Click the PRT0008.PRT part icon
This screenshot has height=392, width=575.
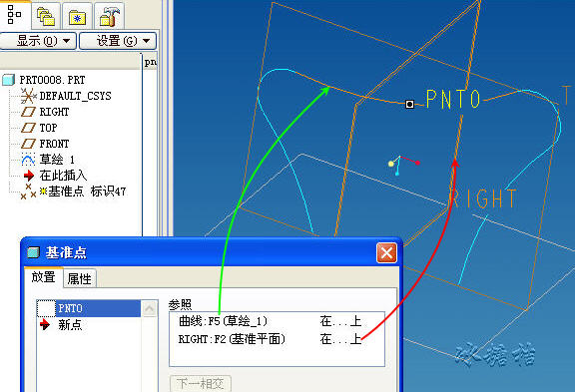[8, 80]
